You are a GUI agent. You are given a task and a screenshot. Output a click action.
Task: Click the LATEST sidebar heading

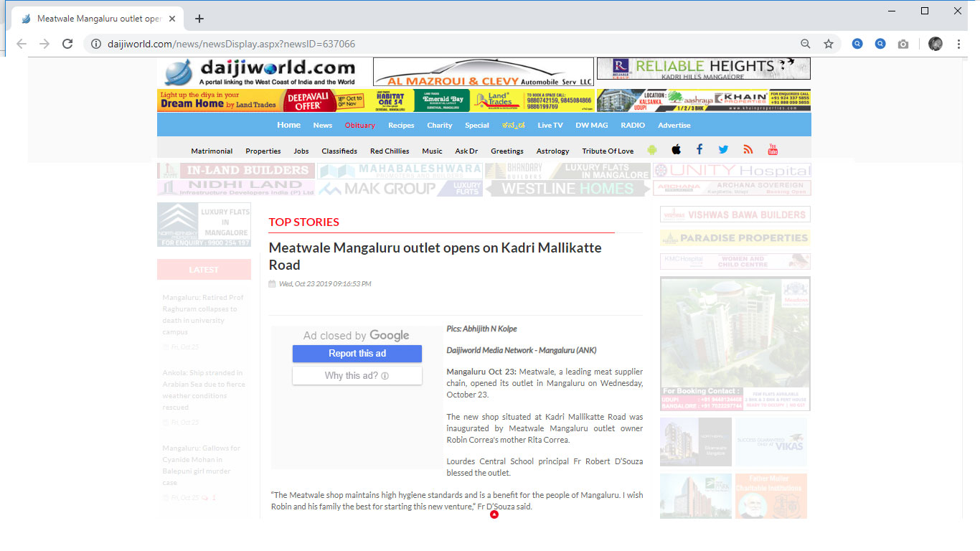pyautogui.click(x=204, y=270)
